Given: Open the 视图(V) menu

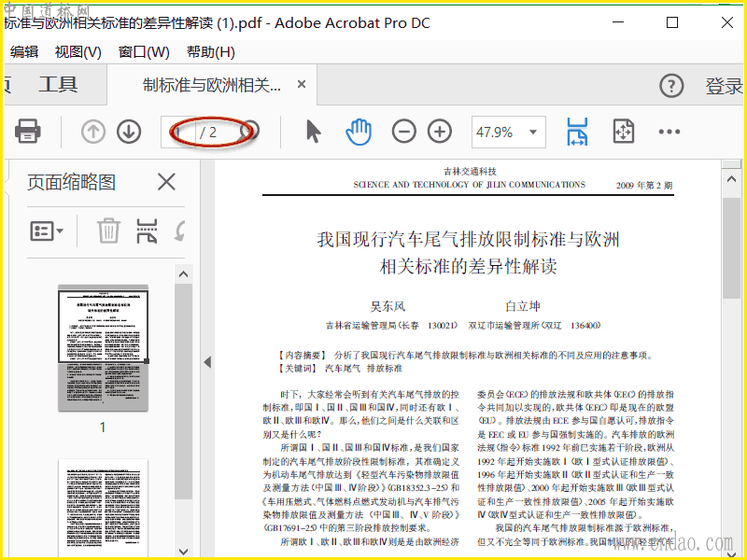Looking at the screenshot, I should click(78, 52).
